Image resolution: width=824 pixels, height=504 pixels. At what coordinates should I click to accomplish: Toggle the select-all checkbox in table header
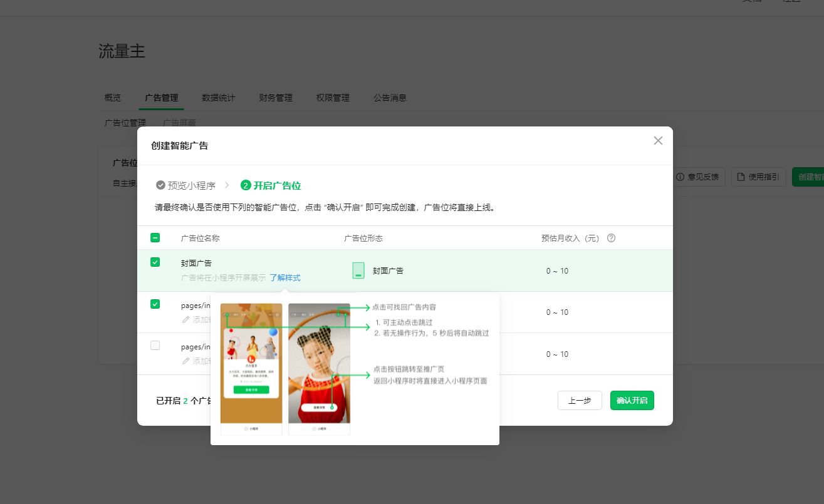(155, 238)
